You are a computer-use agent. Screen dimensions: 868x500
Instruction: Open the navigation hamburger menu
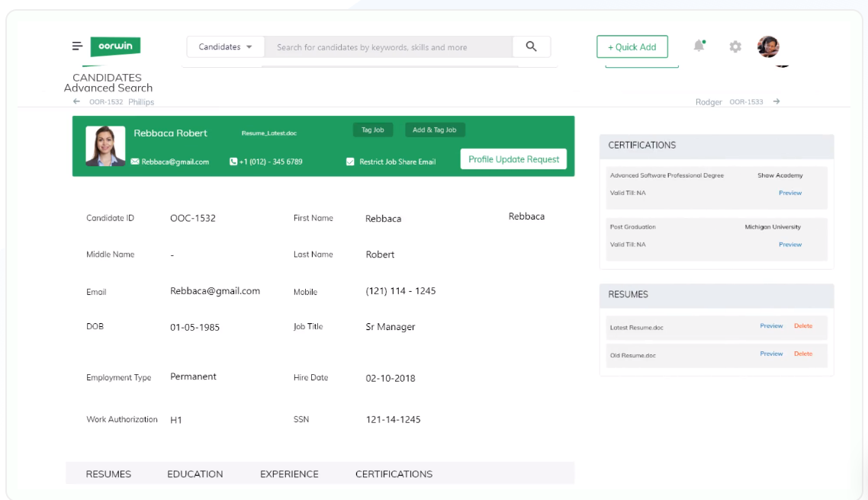point(76,46)
